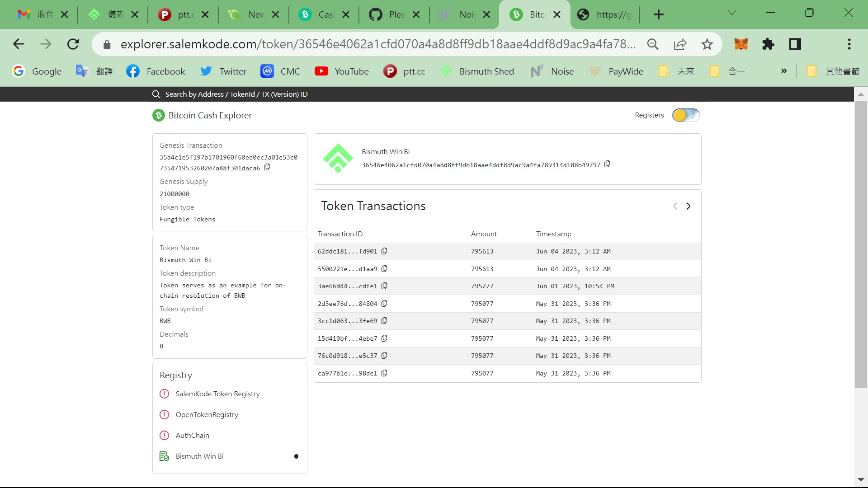This screenshot has height=488, width=868.
Task: Open the MetaMask fox extension
Action: tap(741, 44)
